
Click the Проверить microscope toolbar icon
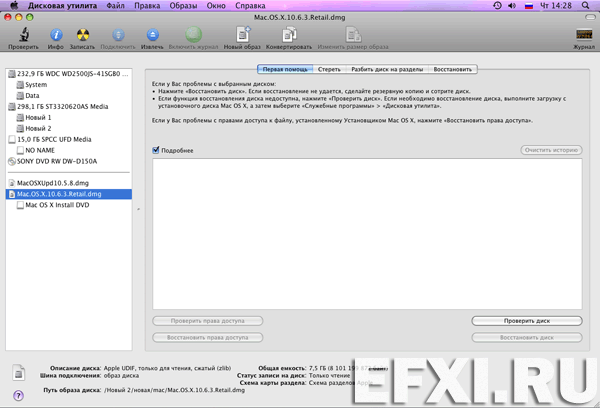point(24,35)
